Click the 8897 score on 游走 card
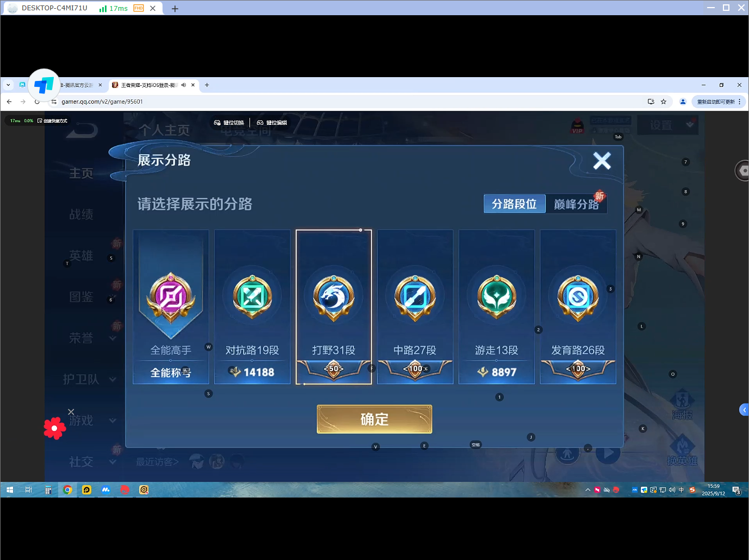Screen dimensions: 749x560 click(504, 372)
